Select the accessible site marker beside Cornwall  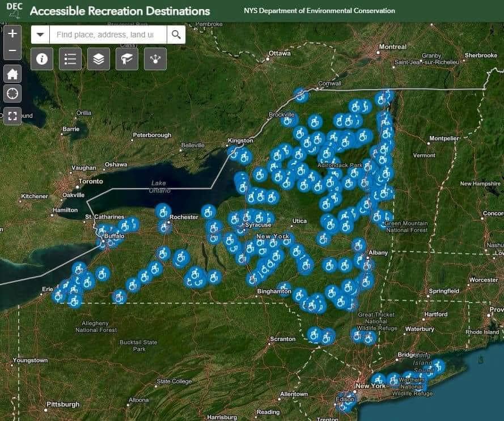coord(301,95)
